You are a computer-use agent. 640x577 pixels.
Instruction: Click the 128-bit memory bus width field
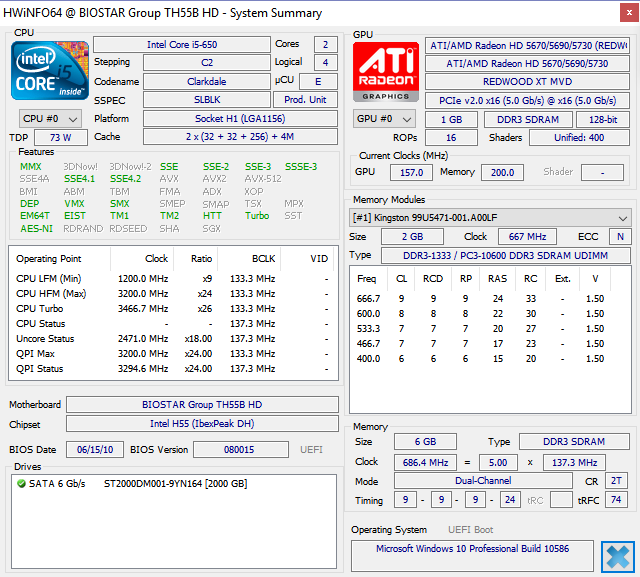coord(603,120)
